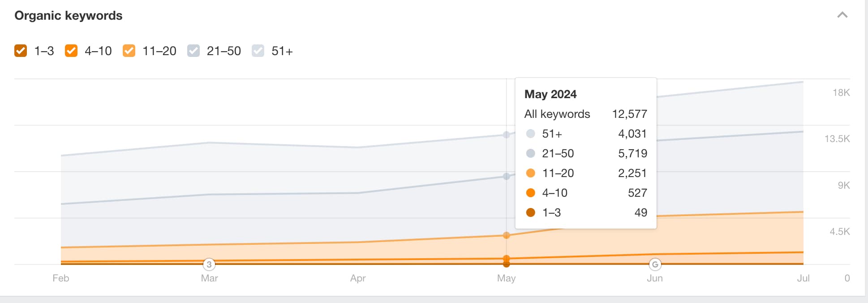
Task: Click the 51+ legend dot in tooltip
Action: coord(531,134)
